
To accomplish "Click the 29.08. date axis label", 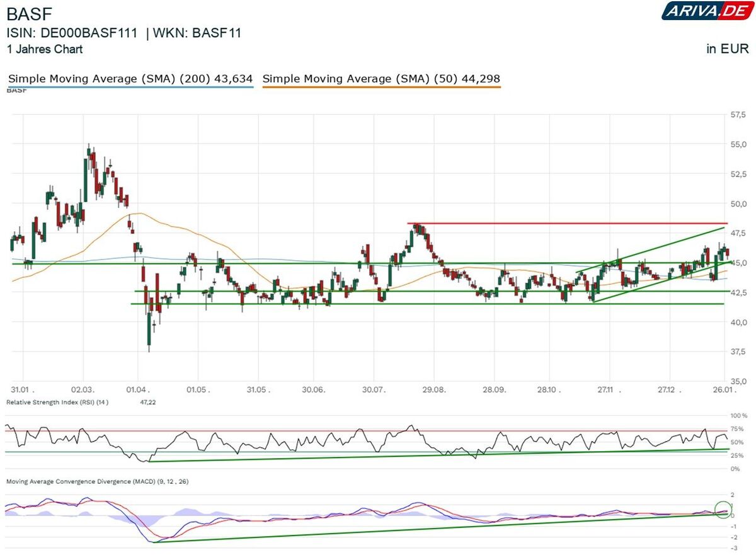I will click(434, 390).
